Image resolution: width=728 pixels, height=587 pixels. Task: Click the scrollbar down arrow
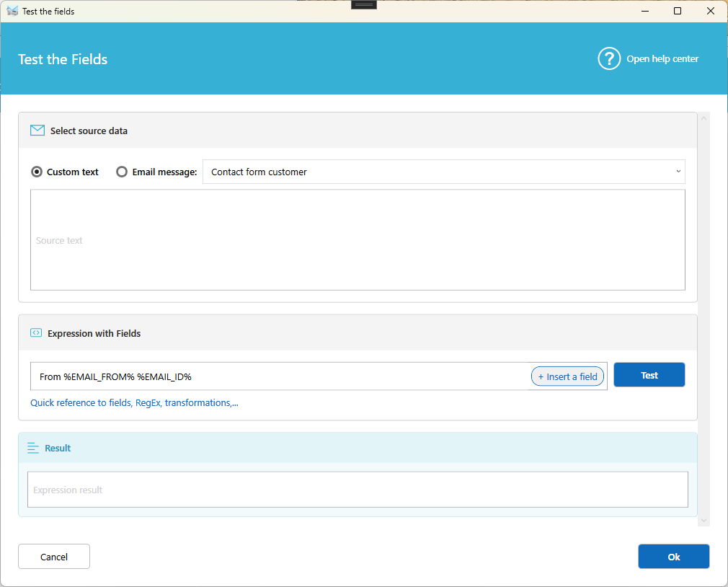click(704, 520)
